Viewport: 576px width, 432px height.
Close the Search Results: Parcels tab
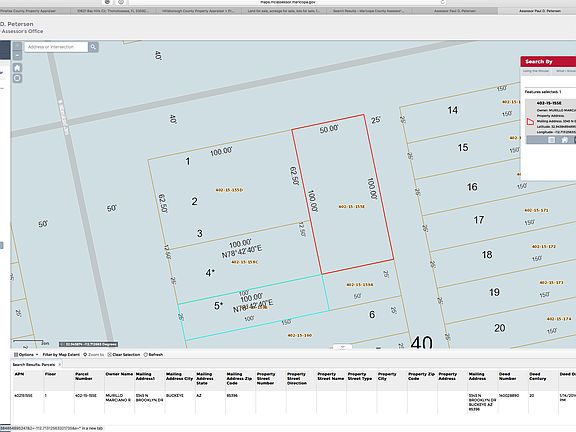(x=60, y=364)
